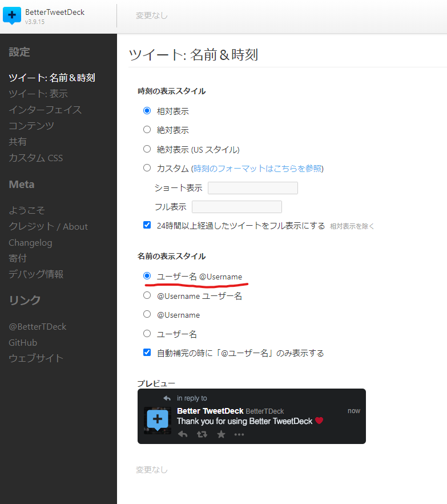Click the in-reply-to arrow icon in preview
Screen dimensions: 447x504
tap(167, 398)
